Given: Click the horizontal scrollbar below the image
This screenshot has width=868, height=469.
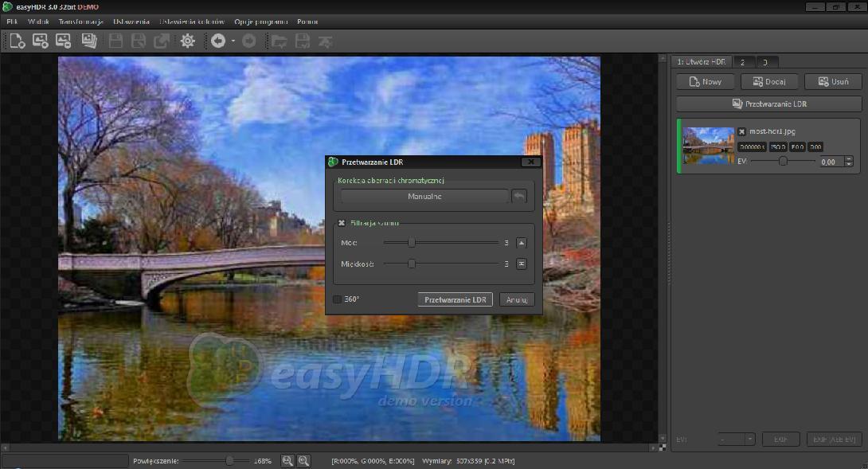Looking at the screenshot, I should click(x=329, y=448).
